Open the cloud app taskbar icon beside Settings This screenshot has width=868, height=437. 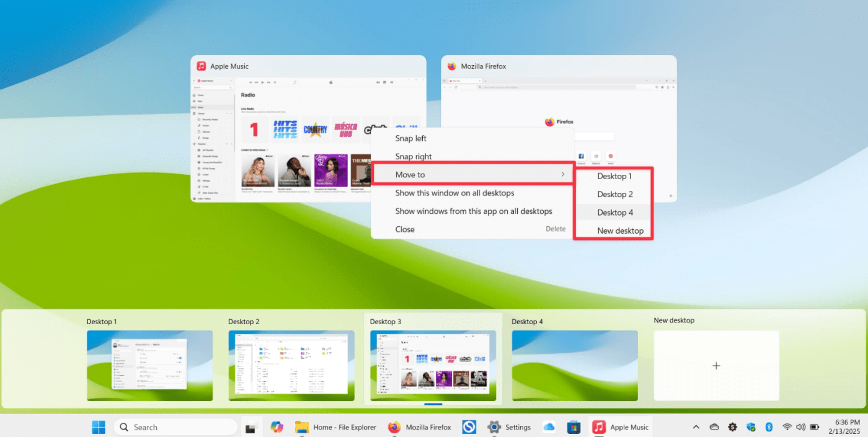click(x=549, y=427)
